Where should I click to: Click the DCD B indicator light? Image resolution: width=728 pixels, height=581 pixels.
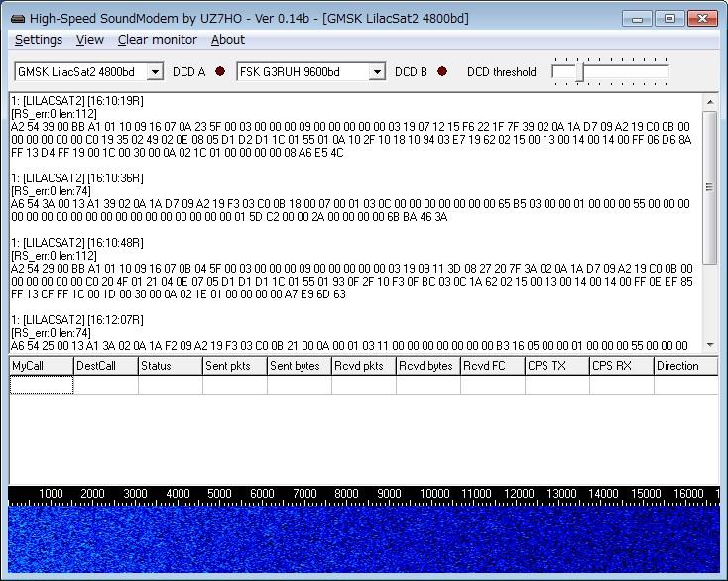click(x=442, y=71)
